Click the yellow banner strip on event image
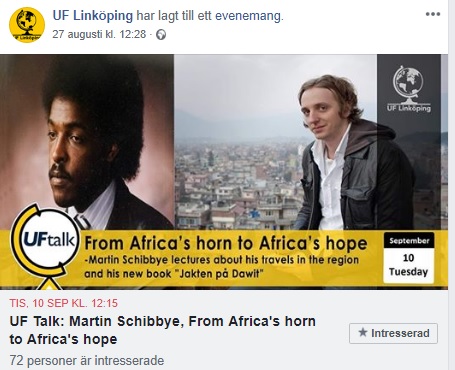 point(224,258)
